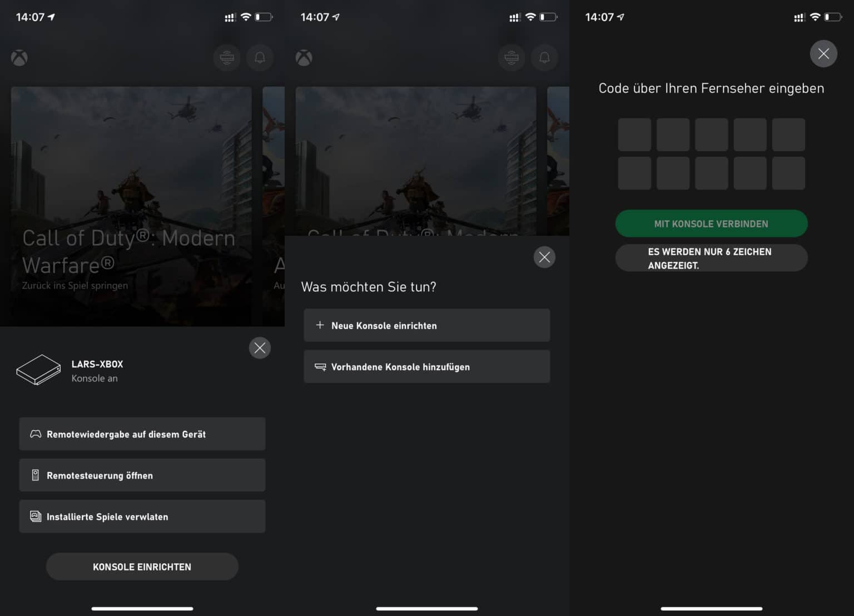
Task: Open Remotesteuerung öffnen
Action: point(142,475)
